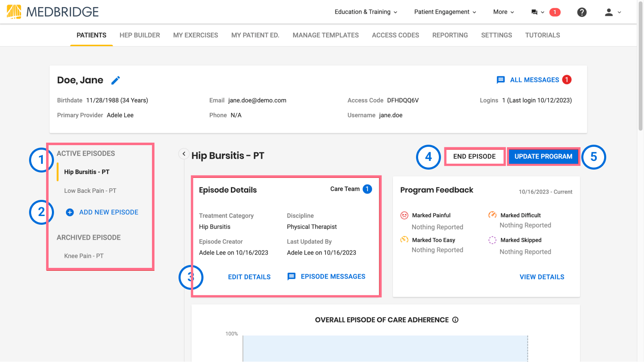Viewport: 644px width, 362px height.
Task: Collapse the episode sidebar with the chevron
Action: [x=184, y=154]
